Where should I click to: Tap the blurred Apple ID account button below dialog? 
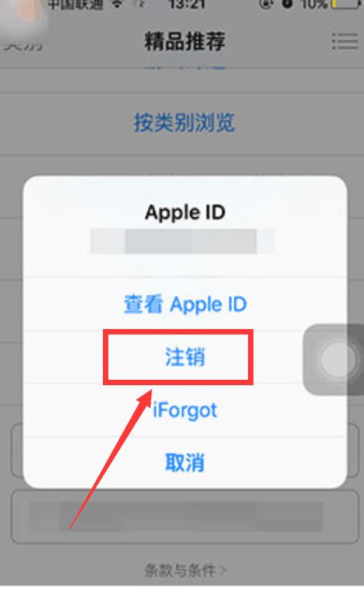click(185, 517)
